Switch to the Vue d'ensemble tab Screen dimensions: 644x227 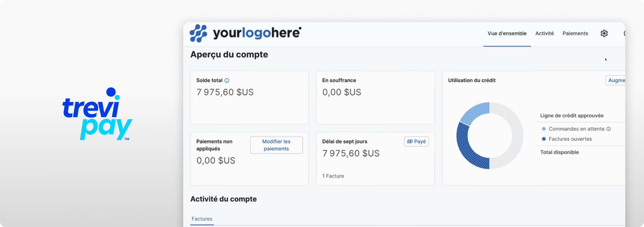[x=507, y=33]
